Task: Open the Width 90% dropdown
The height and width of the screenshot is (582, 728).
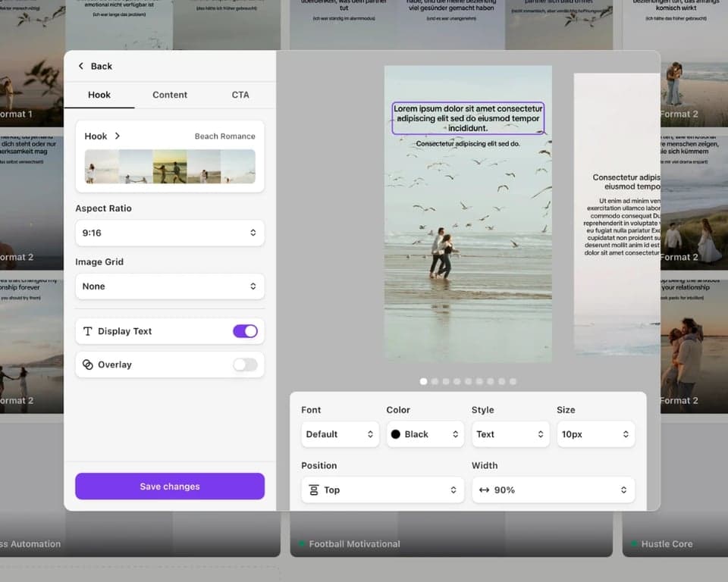Action: click(553, 490)
